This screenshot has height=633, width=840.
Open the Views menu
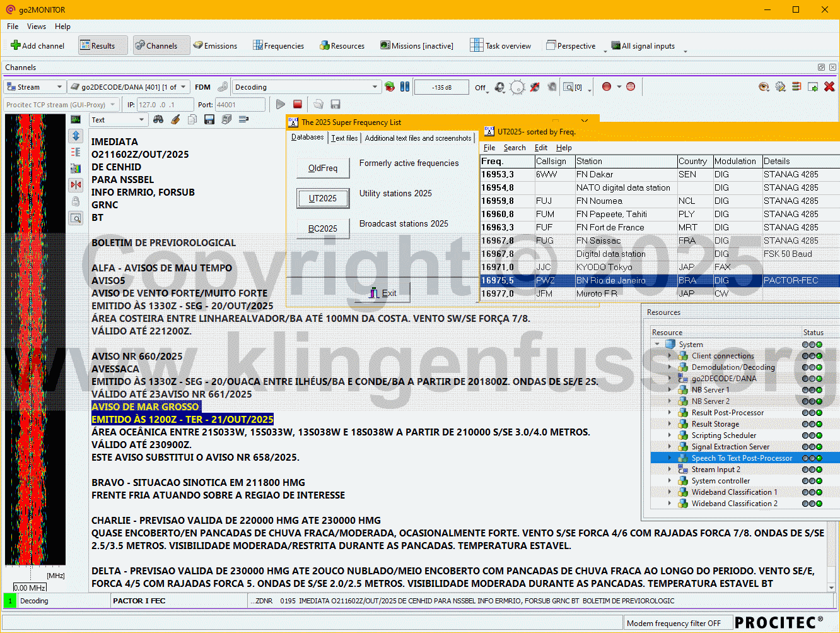(x=36, y=27)
